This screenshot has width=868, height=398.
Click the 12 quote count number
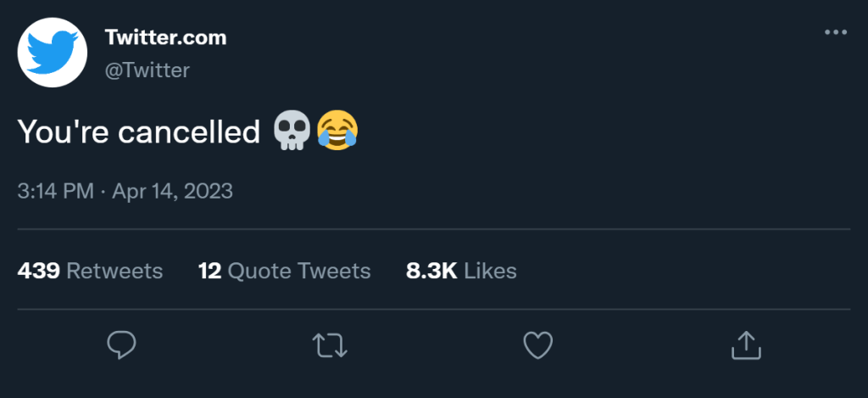point(209,271)
